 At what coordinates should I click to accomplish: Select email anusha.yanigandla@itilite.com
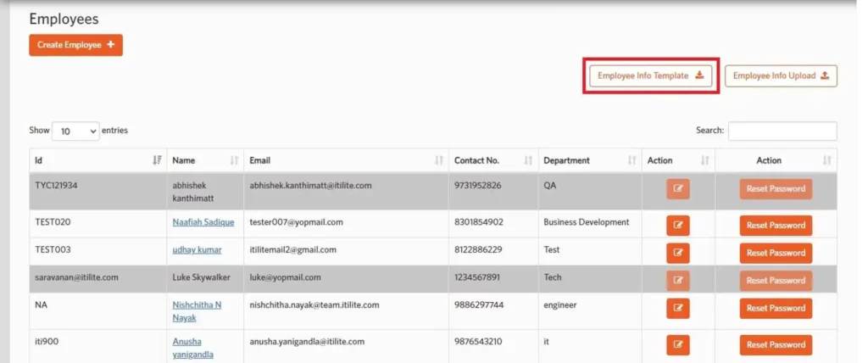coord(307,342)
